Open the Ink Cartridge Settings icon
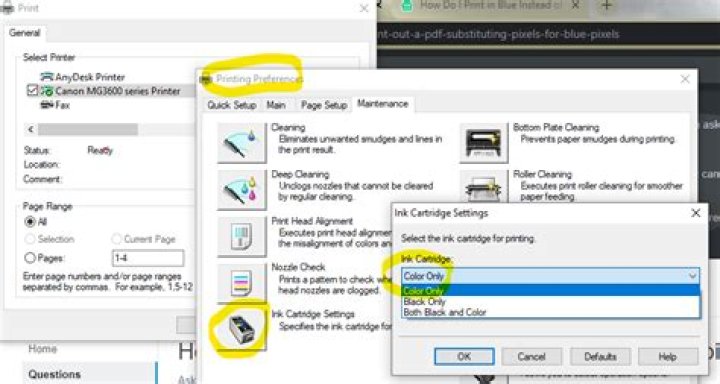 pos(242,329)
